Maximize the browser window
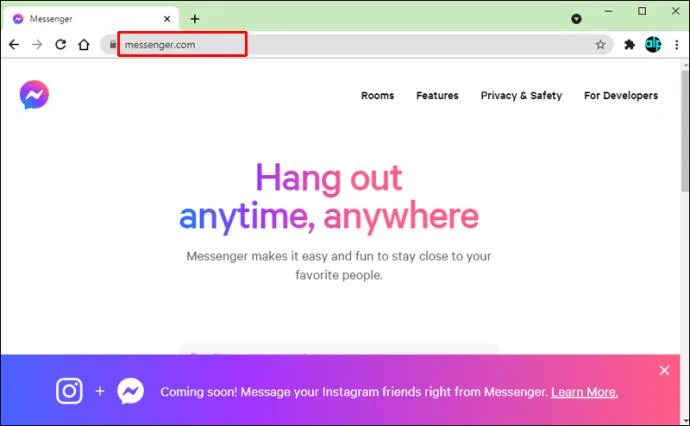This screenshot has height=426, width=690. [x=642, y=11]
